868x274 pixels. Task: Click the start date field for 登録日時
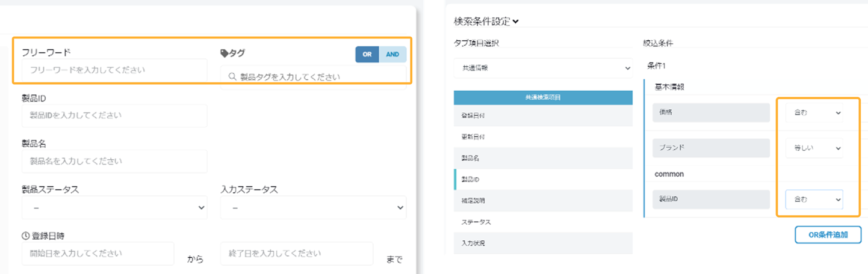(98, 254)
